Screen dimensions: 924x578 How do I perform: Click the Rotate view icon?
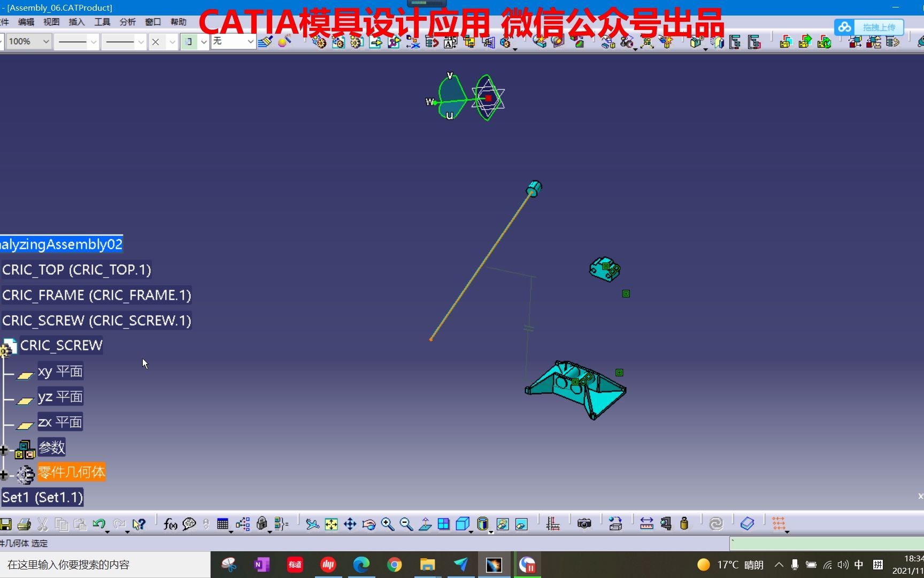[x=369, y=524]
